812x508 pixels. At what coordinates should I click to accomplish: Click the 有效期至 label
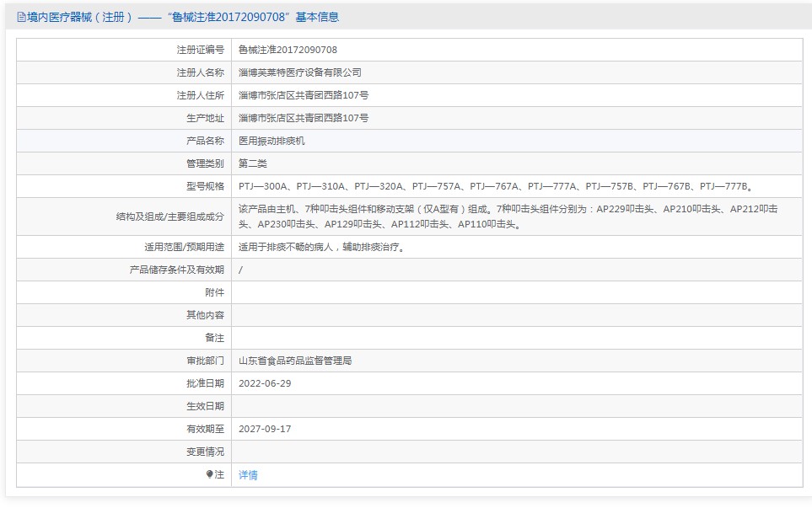[205, 429]
